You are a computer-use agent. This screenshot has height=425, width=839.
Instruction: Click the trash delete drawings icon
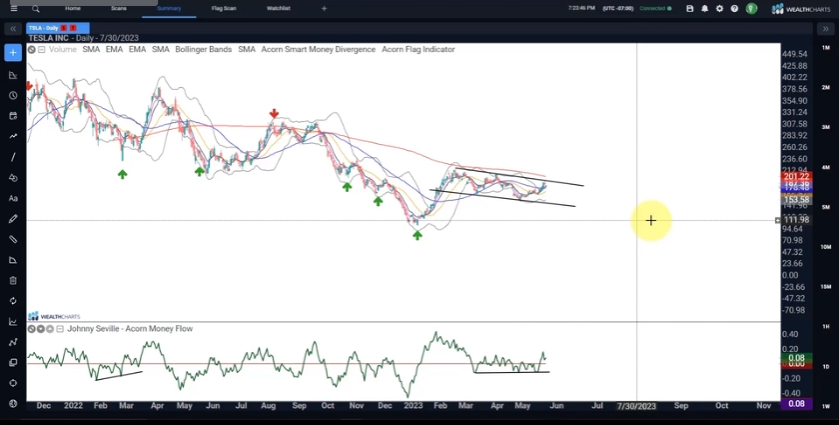click(13, 280)
